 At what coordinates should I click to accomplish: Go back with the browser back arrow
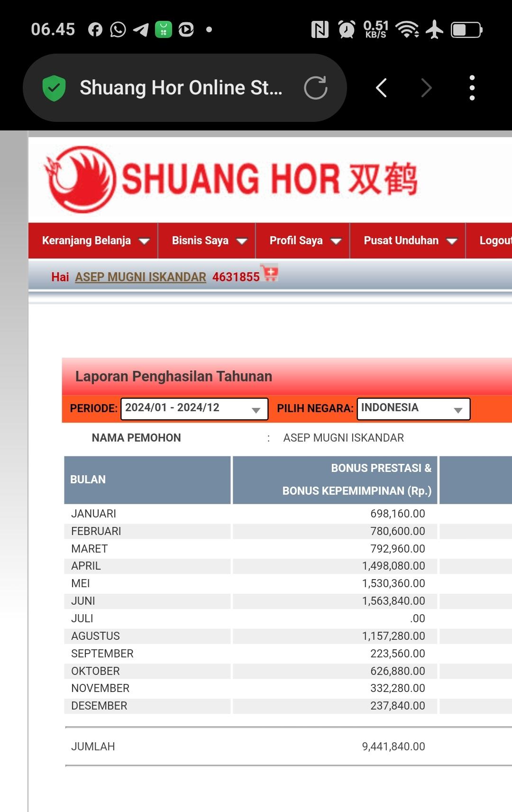click(382, 88)
